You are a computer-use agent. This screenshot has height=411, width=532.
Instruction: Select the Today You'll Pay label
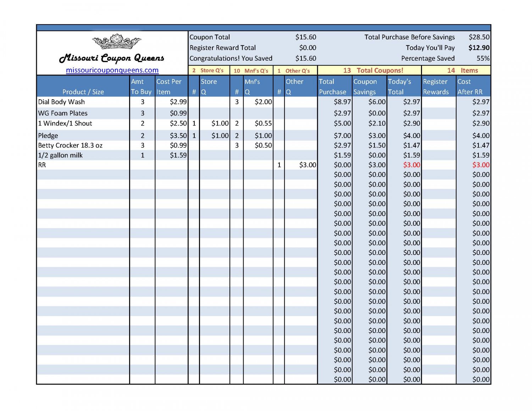(430, 48)
